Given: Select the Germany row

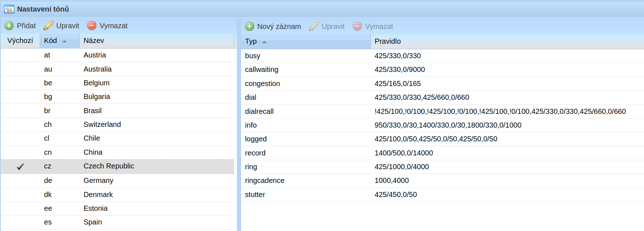Looking at the screenshot, I should pos(118,181).
